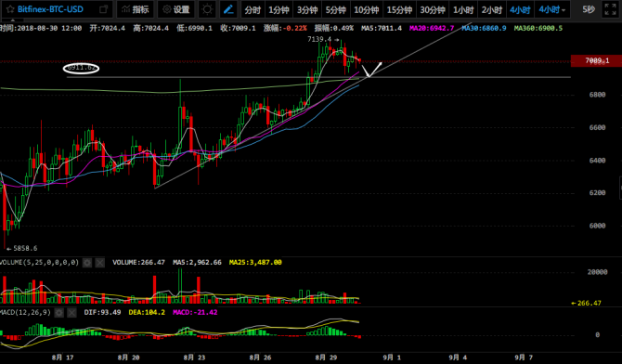Viewport: 622px width, 364px height.
Task: Select the 1小时 interval
Action: click(463, 10)
